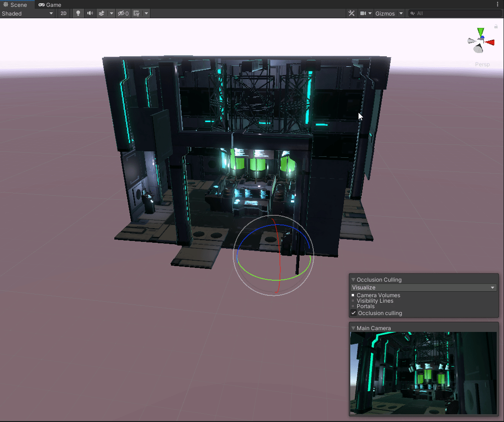504x422 pixels.
Task: Open the Shaded draw mode dropdown
Action: coord(27,14)
